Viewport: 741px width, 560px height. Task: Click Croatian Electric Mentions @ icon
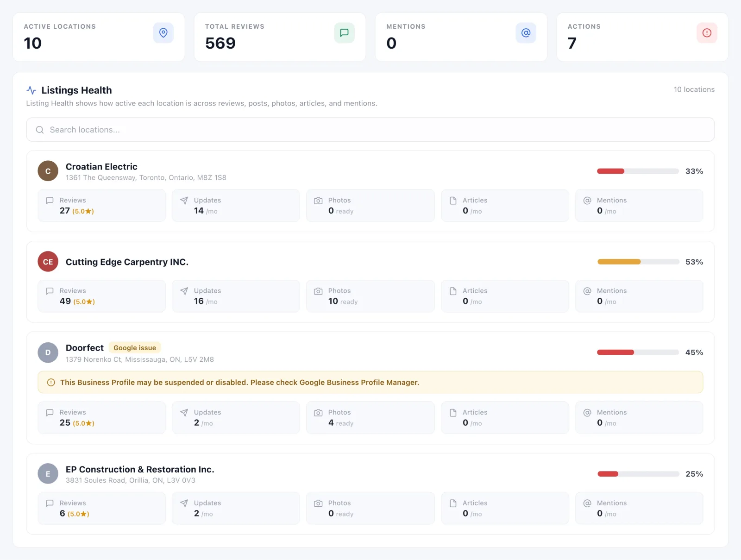click(587, 201)
